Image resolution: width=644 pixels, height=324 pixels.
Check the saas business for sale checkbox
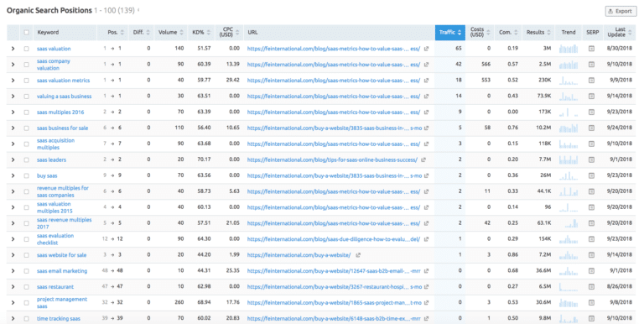pos(26,128)
